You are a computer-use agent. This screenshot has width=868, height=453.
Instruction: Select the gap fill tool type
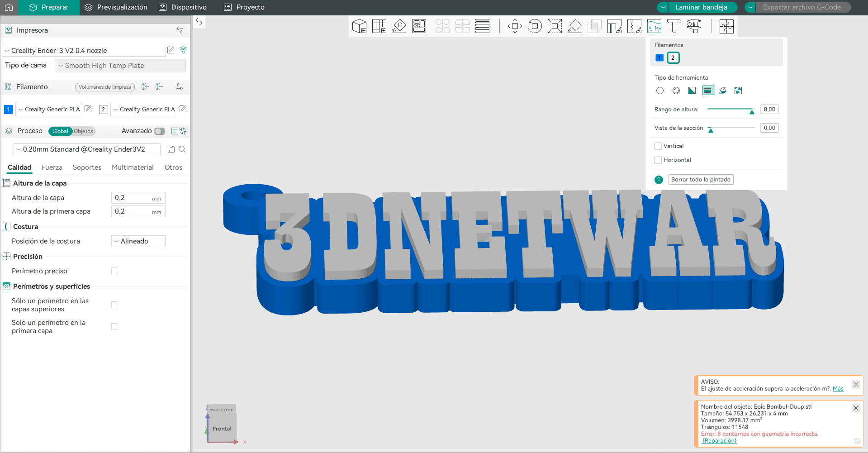pyautogui.click(x=738, y=91)
